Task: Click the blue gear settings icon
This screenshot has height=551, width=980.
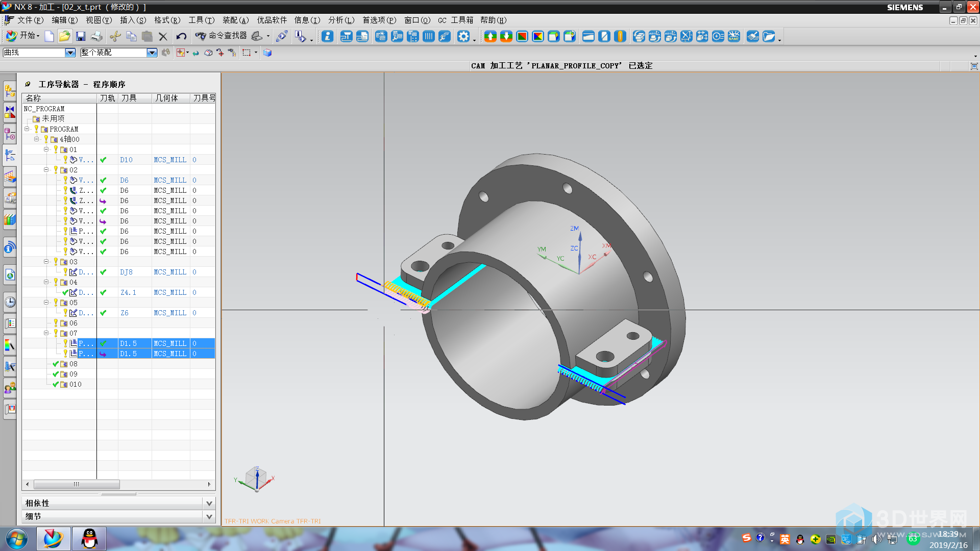Action: [463, 36]
